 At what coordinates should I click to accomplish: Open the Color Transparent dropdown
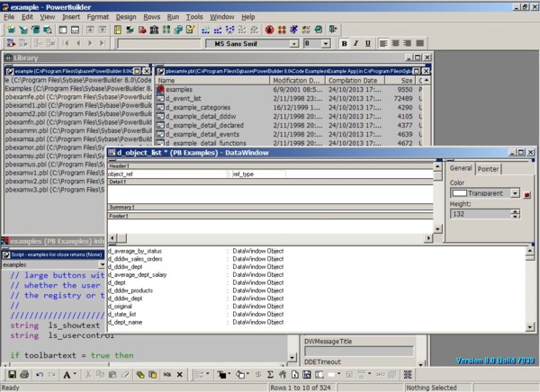(515, 193)
